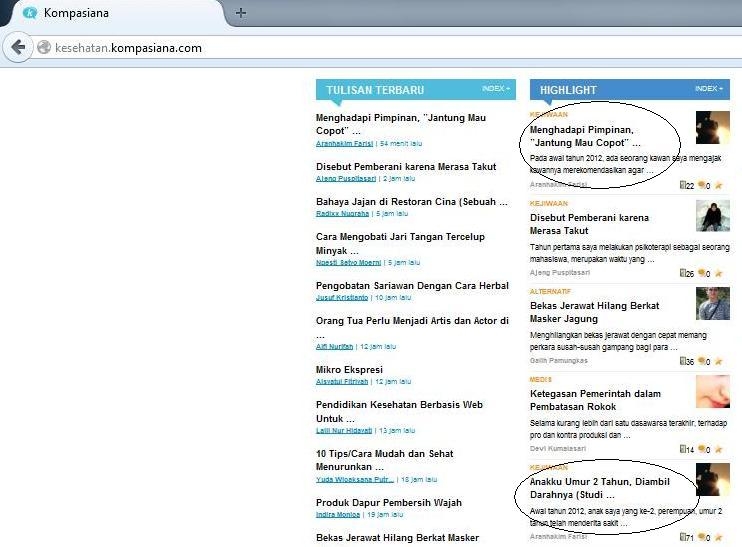Image resolution: width=742 pixels, height=547 pixels.
Task: Click author link under 'Cara Mengobati Jari Tangan Tercelup'
Action: click(x=348, y=262)
